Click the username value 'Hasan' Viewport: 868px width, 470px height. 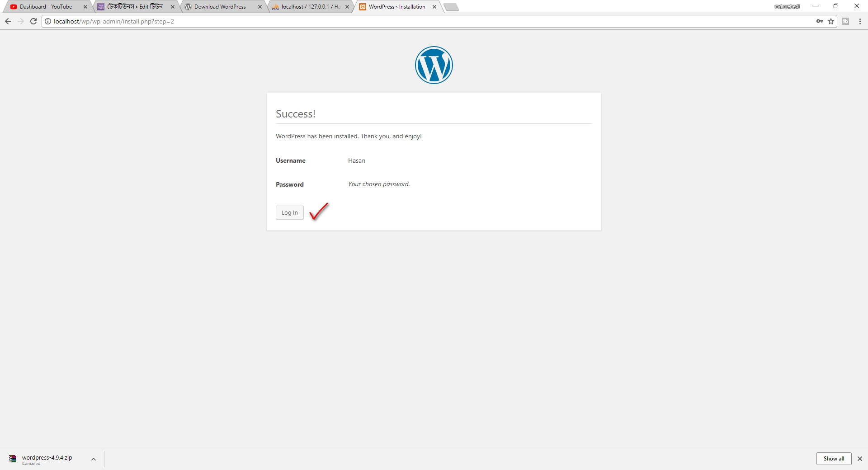[x=357, y=160]
